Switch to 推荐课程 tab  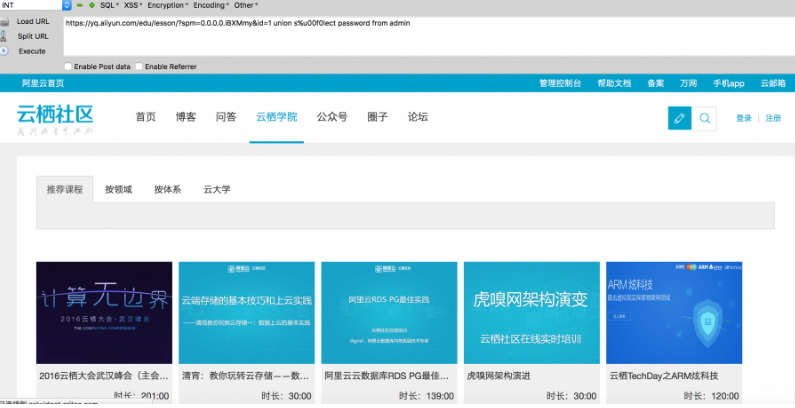pos(64,190)
